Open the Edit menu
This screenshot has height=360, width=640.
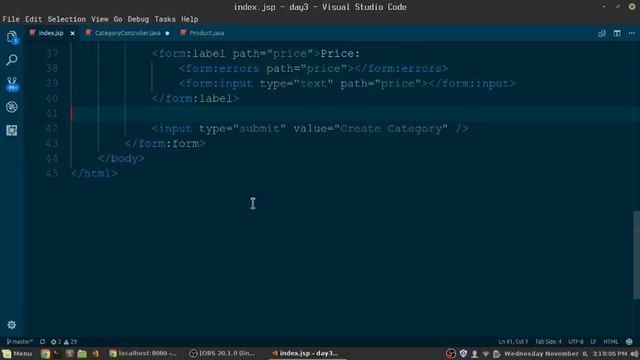(33, 19)
